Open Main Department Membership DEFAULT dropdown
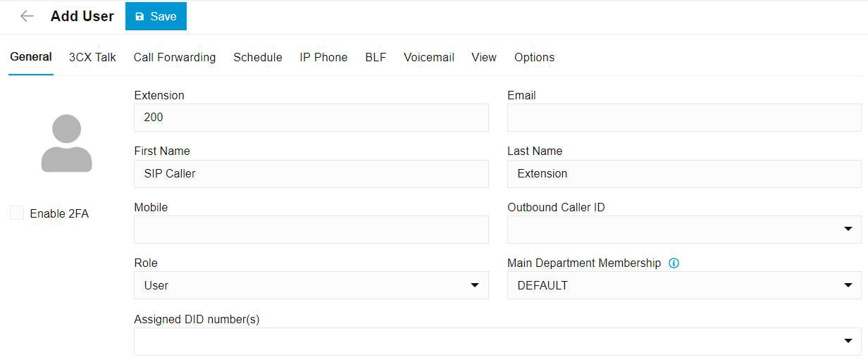The height and width of the screenshot is (362, 868). tap(684, 285)
